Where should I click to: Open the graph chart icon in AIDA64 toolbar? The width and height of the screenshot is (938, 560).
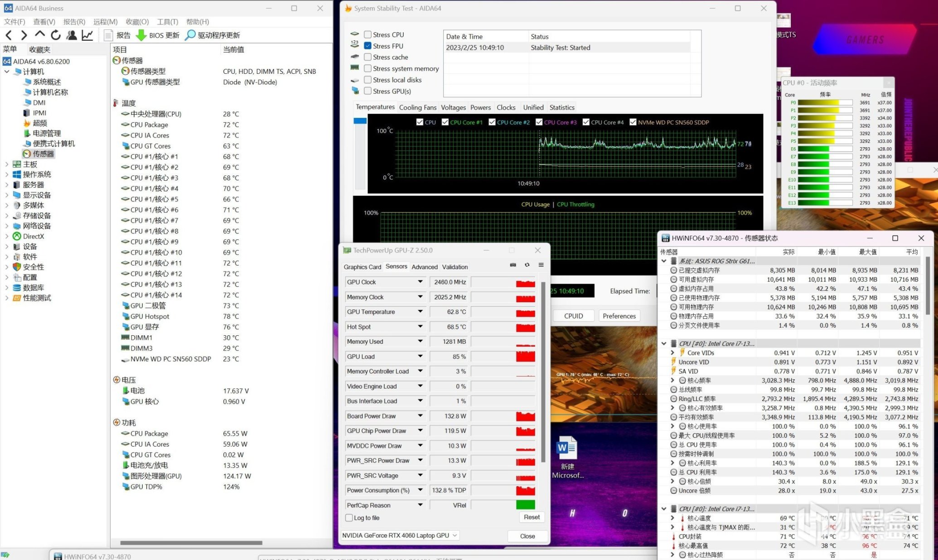[87, 35]
